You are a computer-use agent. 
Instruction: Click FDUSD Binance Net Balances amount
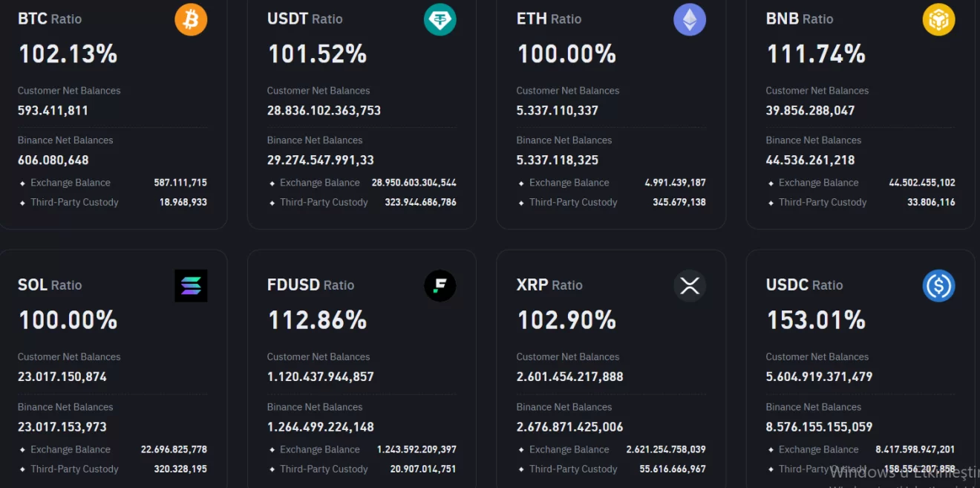click(320, 427)
